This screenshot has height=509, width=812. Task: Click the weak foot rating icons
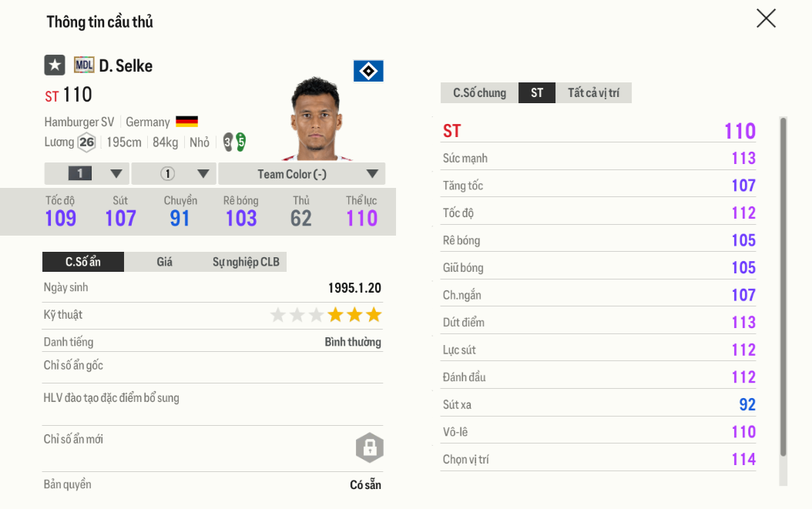(234, 142)
